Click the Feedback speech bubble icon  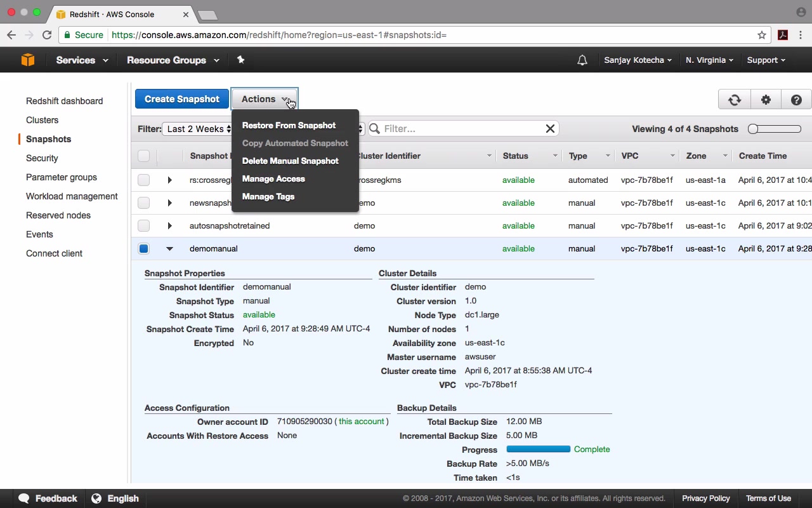(24, 498)
